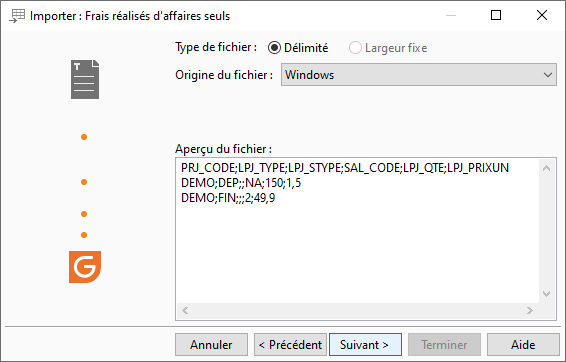Viewport: 566px width, 362px height.
Task: Click the import table icon in title bar
Action: tap(17, 16)
